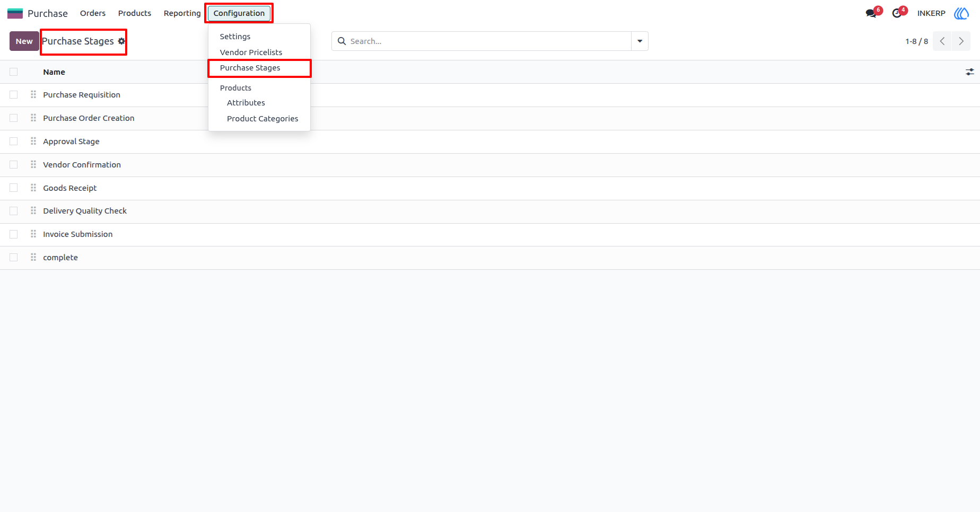The height and width of the screenshot is (512, 980).
Task: Open the Orders menu
Action: click(x=93, y=13)
